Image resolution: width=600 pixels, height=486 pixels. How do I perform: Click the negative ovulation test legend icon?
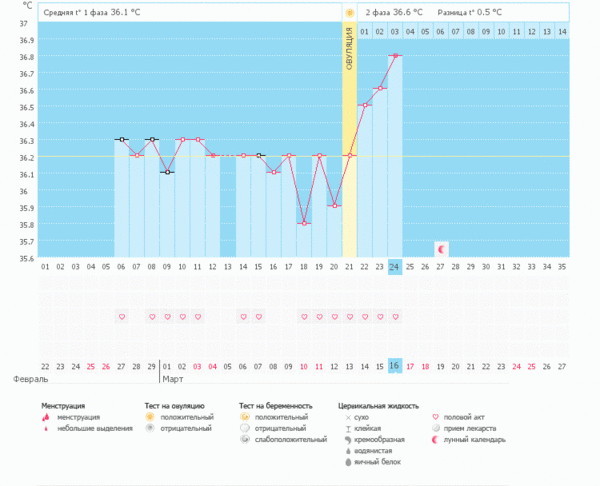[150, 428]
